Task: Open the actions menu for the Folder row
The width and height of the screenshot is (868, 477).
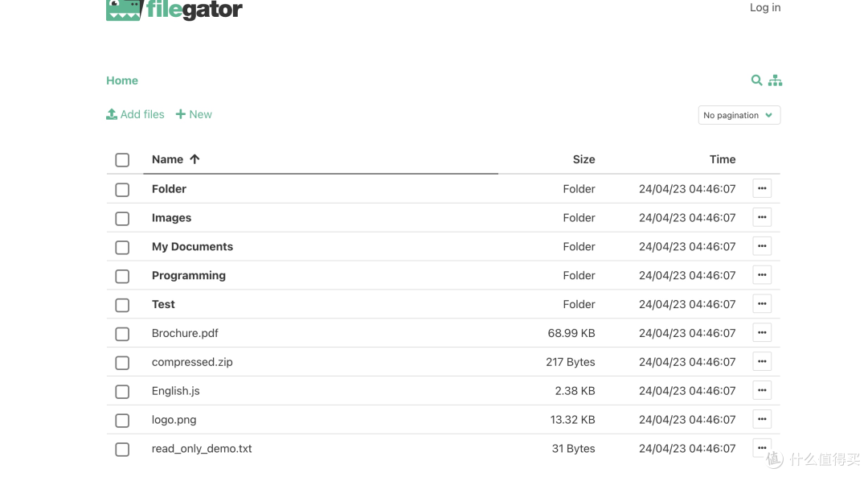Action: point(761,188)
